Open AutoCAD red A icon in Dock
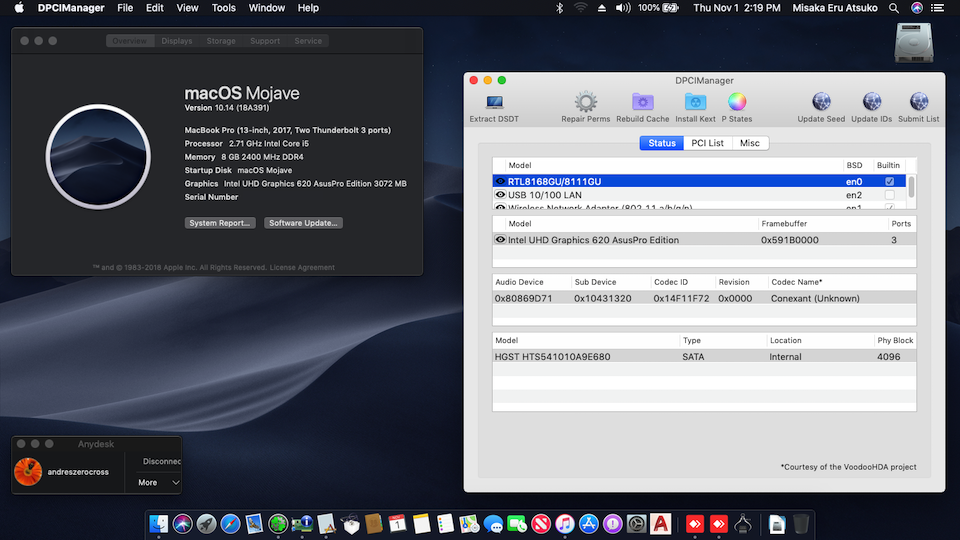 [660, 524]
